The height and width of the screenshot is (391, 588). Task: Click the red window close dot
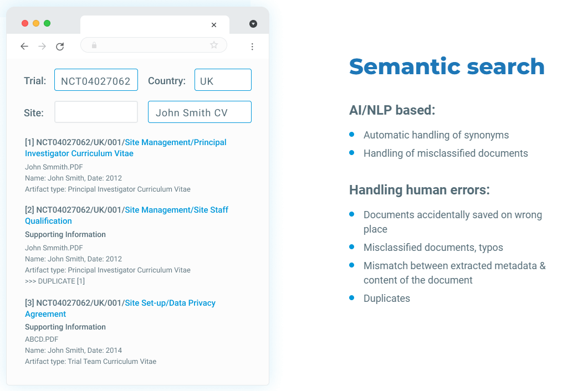click(x=25, y=23)
